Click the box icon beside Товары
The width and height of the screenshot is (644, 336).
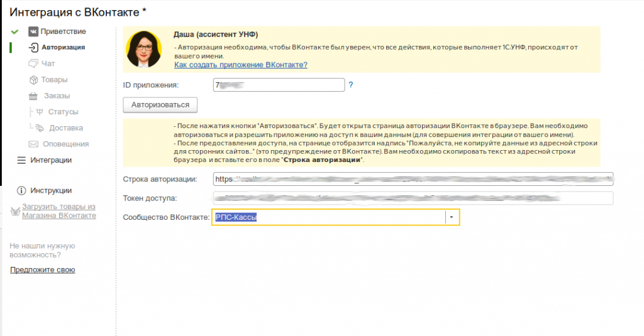tap(34, 80)
